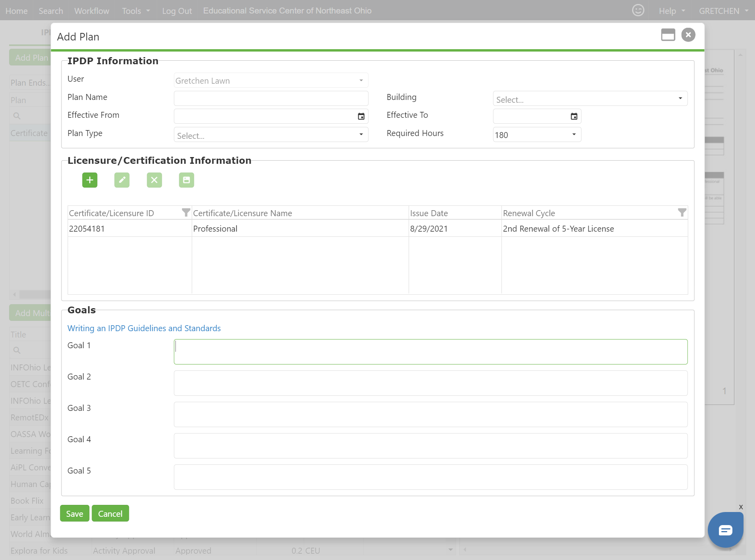
Task: Go to Home in the top navigation
Action: tap(17, 11)
